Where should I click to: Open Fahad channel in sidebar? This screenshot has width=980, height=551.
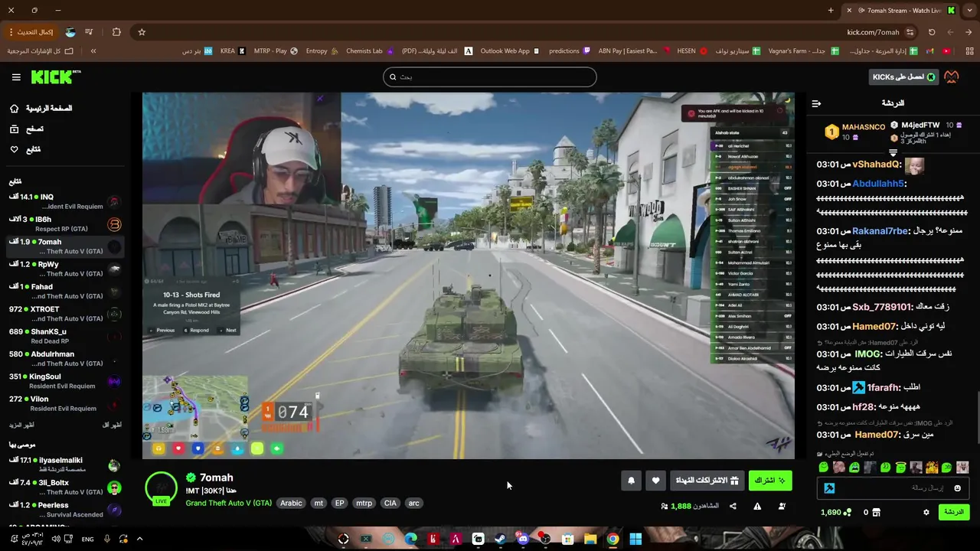coord(65,291)
